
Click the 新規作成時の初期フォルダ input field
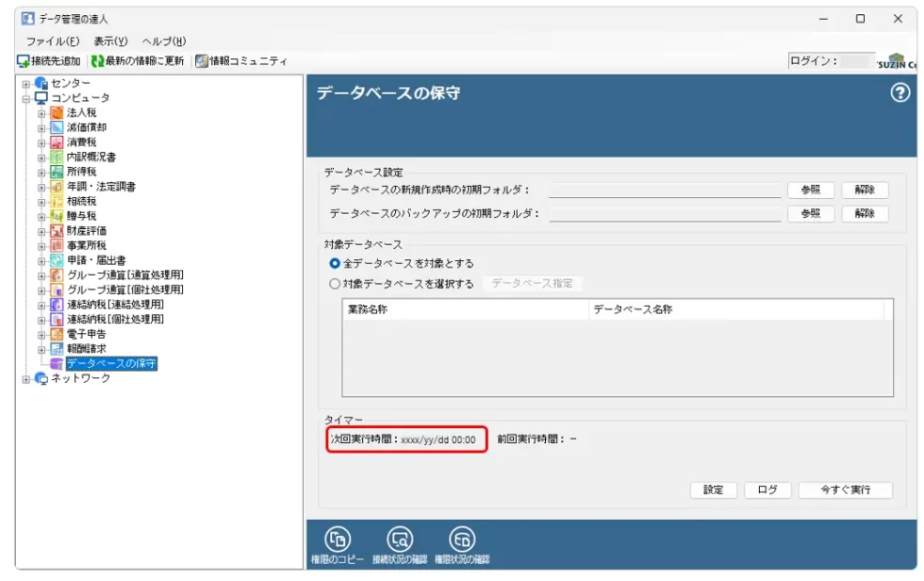click(x=665, y=191)
